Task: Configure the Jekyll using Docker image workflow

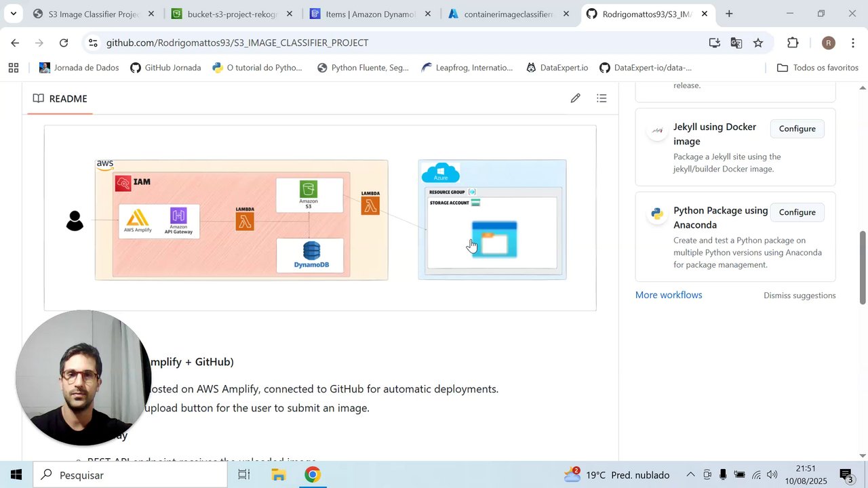Action: 797,129
